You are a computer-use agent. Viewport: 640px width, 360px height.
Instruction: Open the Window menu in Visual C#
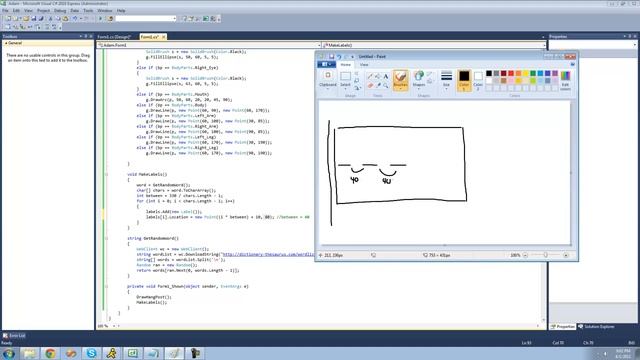105,10
